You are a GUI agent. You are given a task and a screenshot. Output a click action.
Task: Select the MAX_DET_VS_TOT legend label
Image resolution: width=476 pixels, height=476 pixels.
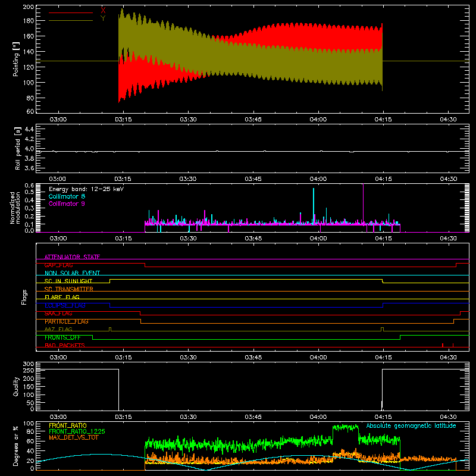point(74,437)
